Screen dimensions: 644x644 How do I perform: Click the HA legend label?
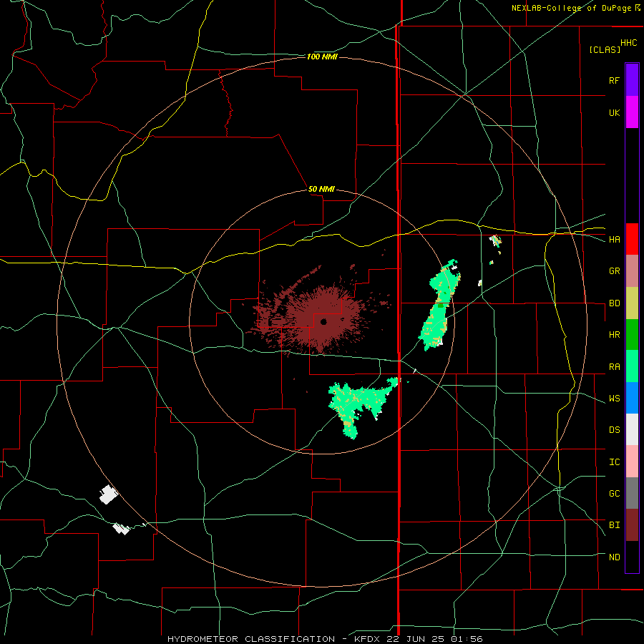[614, 239]
